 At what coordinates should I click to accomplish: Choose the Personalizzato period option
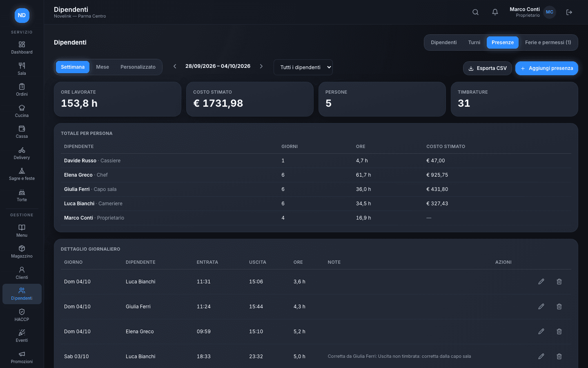pyautogui.click(x=138, y=67)
